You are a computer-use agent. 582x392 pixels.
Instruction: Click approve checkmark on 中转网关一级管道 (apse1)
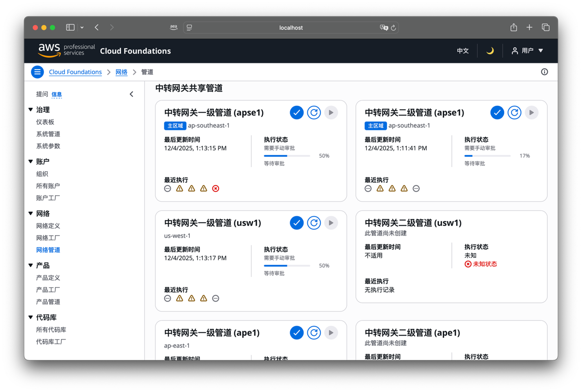point(297,113)
